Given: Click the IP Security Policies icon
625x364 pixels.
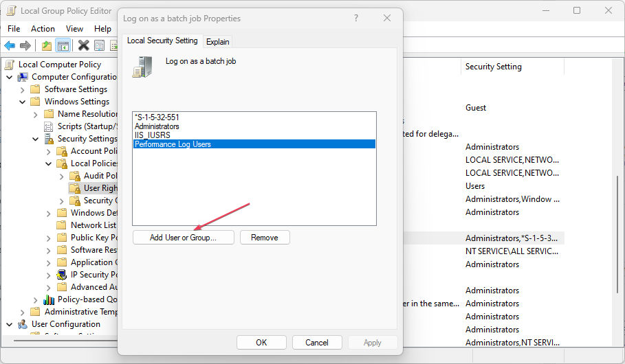Looking at the screenshot, I should [62, 275].
